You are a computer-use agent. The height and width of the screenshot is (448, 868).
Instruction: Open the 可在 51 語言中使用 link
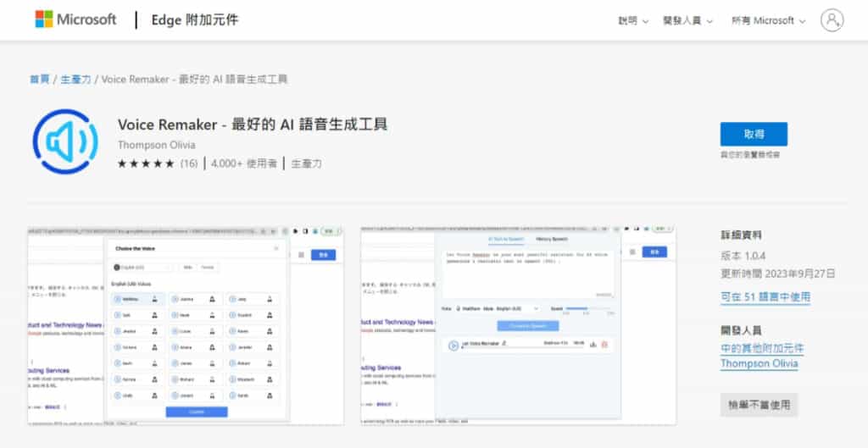click(765, 296)
